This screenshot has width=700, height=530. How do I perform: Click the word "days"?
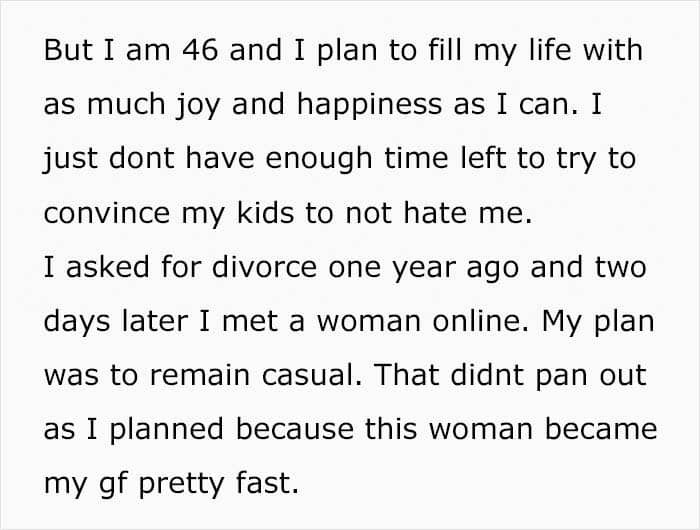click(x=74, y=322)
